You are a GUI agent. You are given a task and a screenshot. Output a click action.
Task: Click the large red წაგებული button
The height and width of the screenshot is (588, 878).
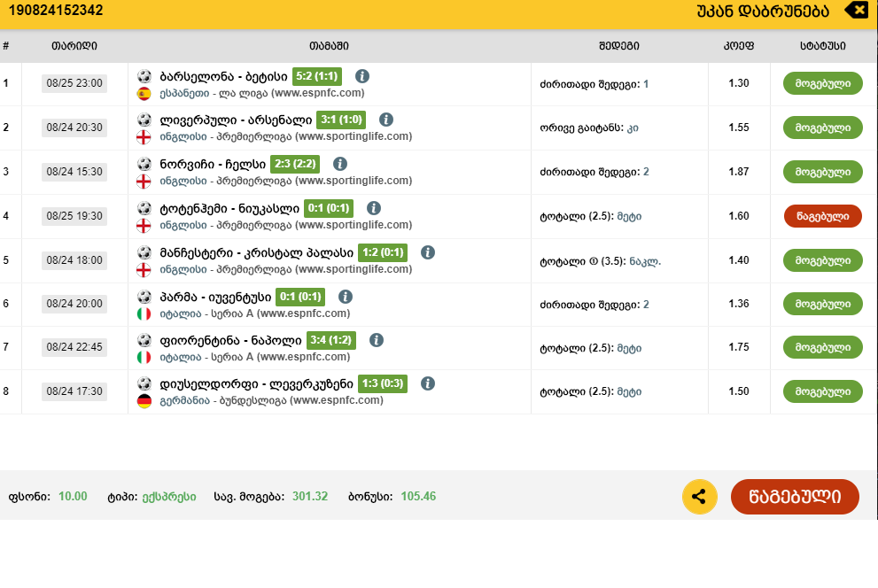pyautogui.click(x=795, y=497)
